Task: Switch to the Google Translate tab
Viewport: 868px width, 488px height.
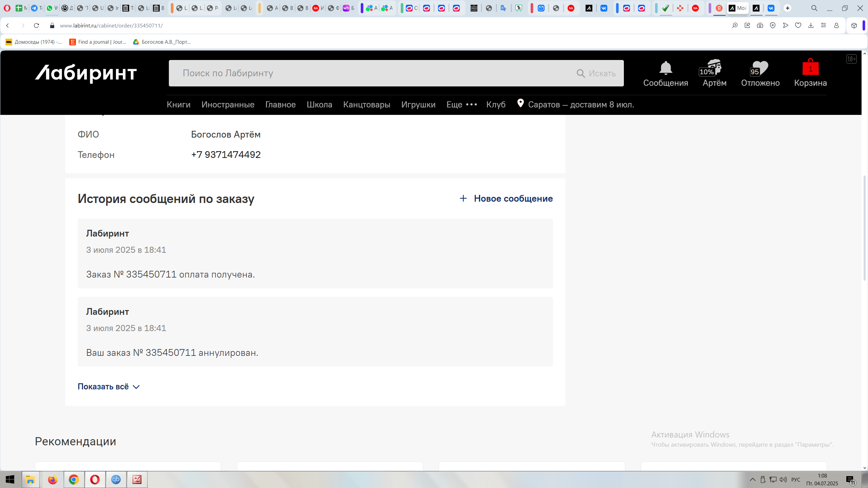Action: pos(504,8)
